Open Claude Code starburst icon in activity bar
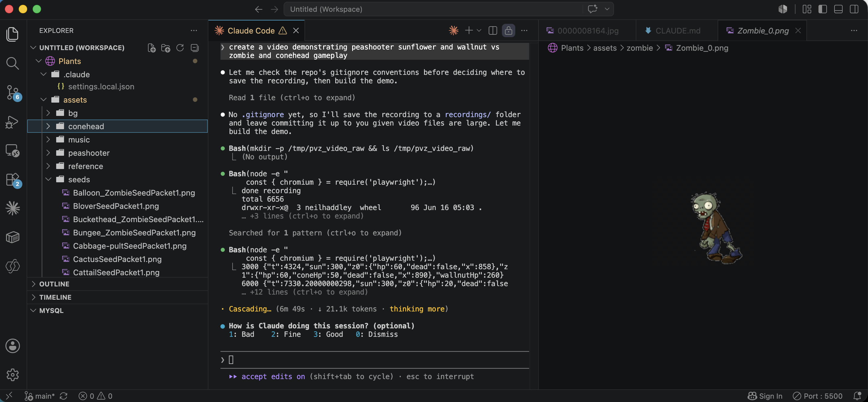Image resolution: width=868 pixels, height=402 pixels. click(12, 209)
